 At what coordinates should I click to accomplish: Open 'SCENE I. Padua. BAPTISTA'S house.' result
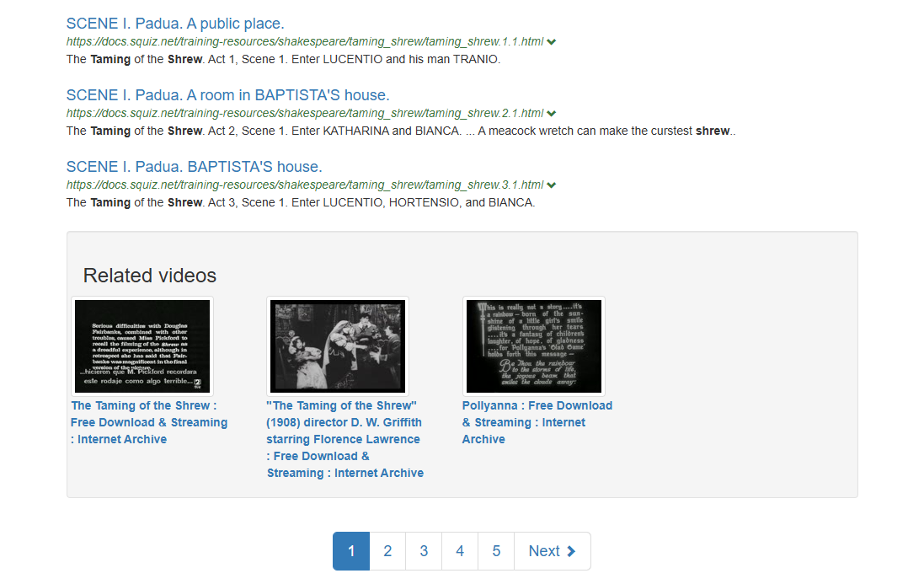[x=194, y=167]
